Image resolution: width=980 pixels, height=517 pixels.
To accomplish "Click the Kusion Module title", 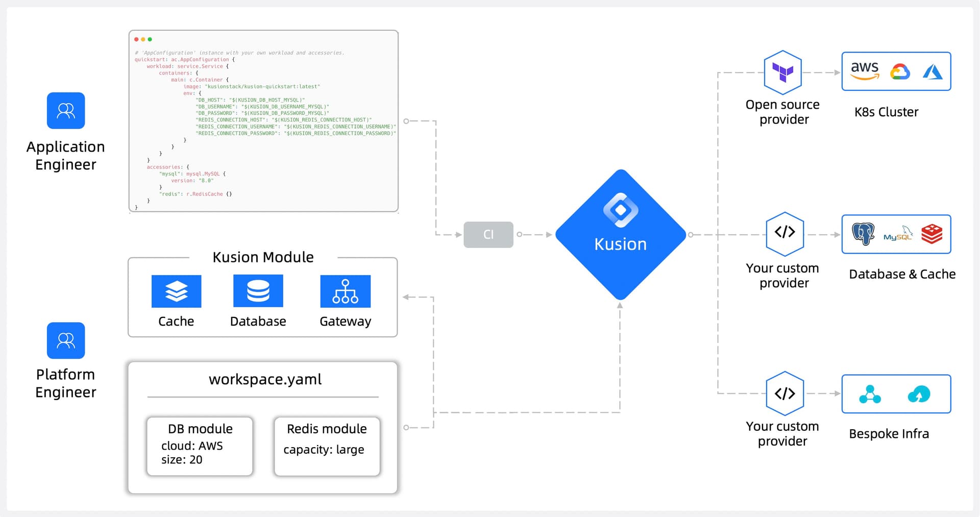I will (263, 257).
